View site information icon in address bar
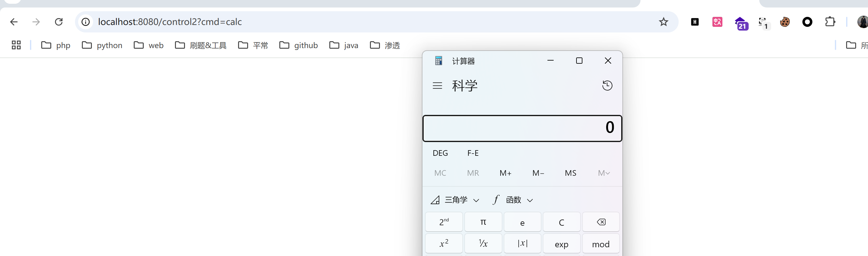Image resolution: width=868 pixels, height=256 pixels. pyautogui.click(x=86, y=22)
